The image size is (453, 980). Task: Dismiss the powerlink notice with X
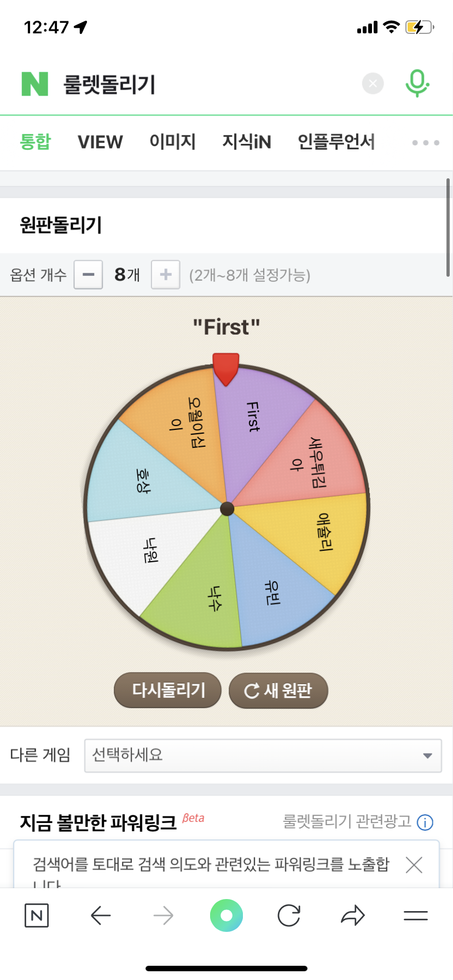[414, 865]
